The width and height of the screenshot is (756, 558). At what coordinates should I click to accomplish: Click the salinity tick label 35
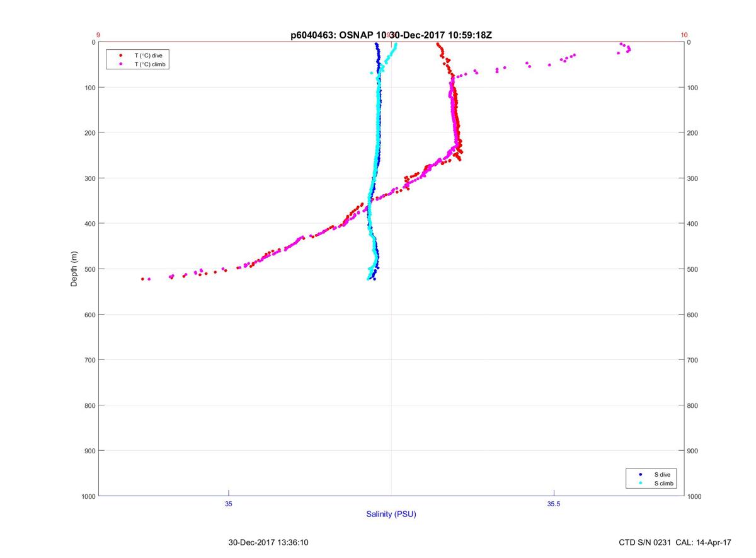[x=229, y=504]
